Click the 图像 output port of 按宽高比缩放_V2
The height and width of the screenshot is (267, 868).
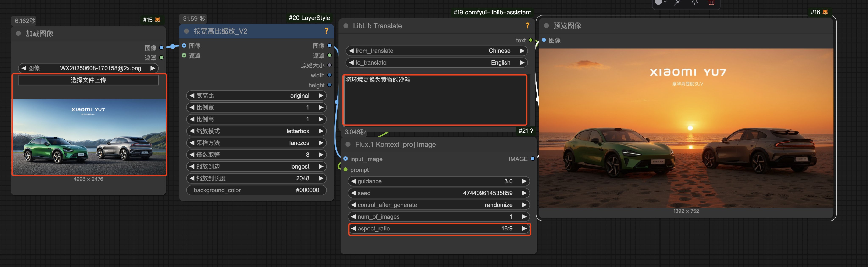330,45
